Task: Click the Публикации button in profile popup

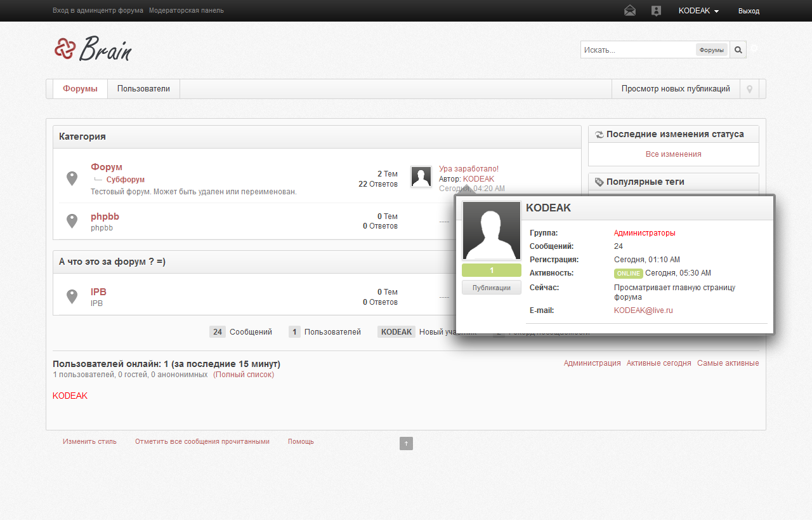Action: click(x=492, y=288)
